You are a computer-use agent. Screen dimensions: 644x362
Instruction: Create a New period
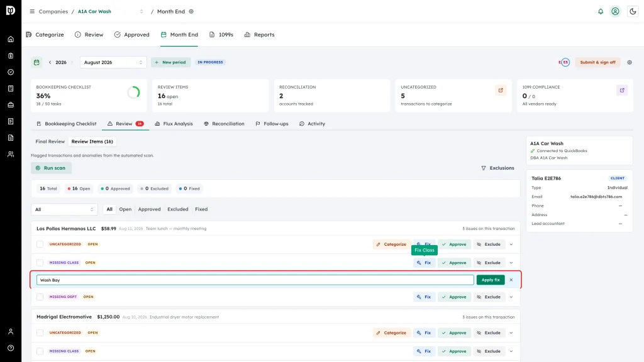[x=170, y=62]
